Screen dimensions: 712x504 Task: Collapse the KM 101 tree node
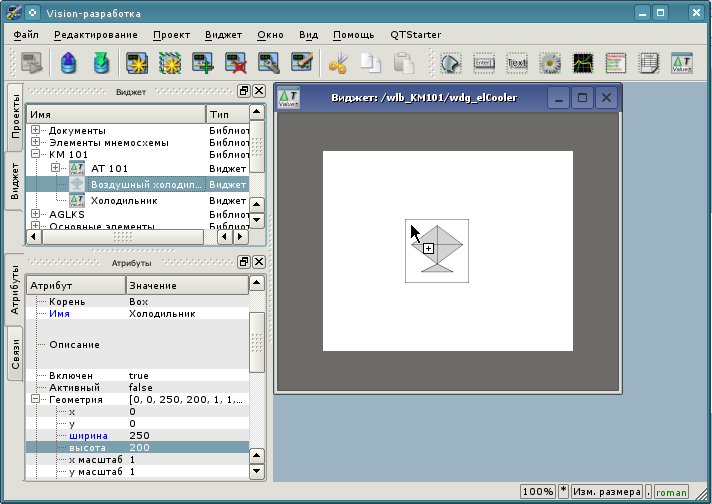[36, 155]
